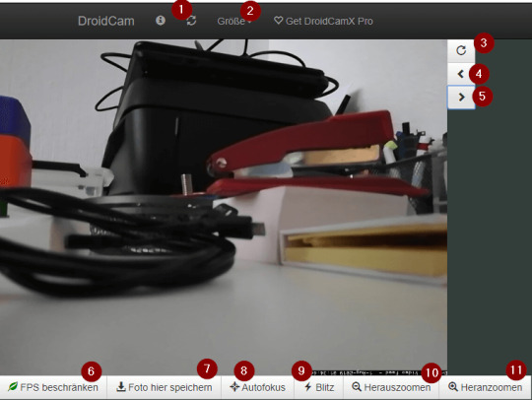Click Foto hier speichern button
The height and width of the screenshot is (400, 532).
pos(165,387)
